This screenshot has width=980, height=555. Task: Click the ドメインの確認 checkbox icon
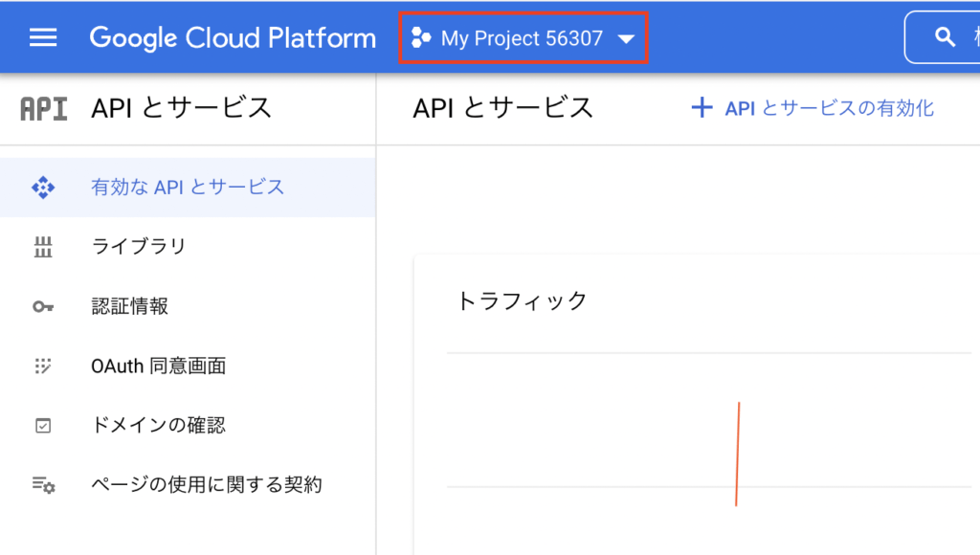[43, 426]
